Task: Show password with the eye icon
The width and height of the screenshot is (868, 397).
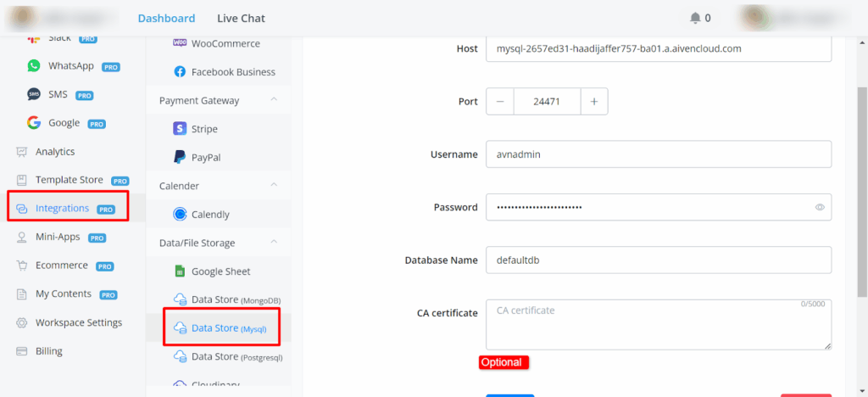Action: point(820,207)
